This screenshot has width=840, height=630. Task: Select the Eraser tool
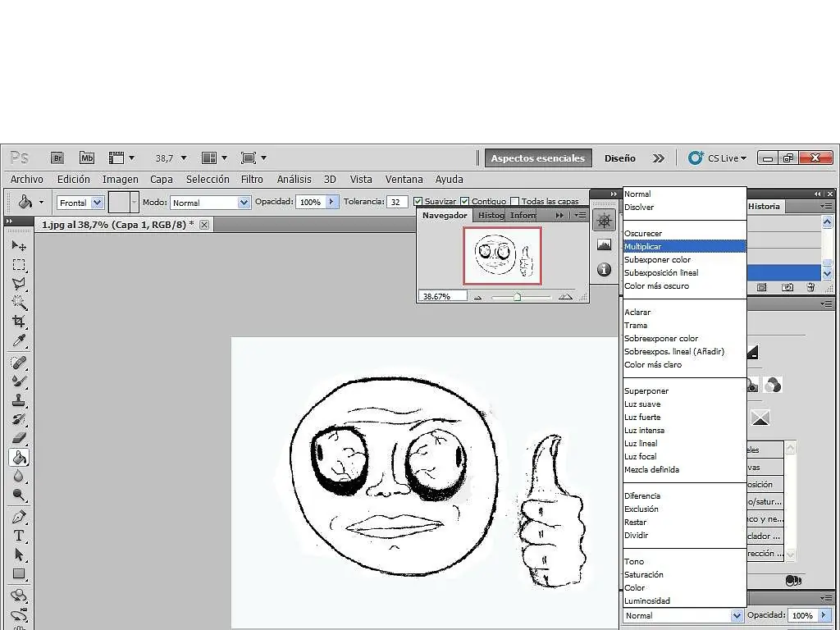[x=19, y=438]
